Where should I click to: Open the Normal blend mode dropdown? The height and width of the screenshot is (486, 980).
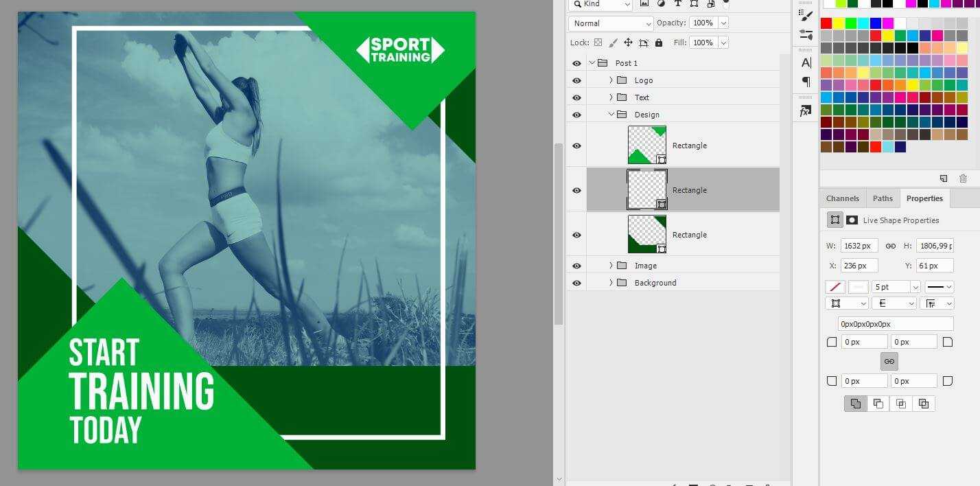pos(610,23)
